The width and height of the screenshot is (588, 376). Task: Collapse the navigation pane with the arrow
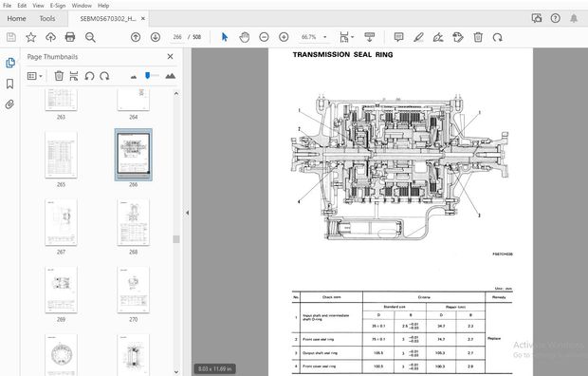(187, 213)
